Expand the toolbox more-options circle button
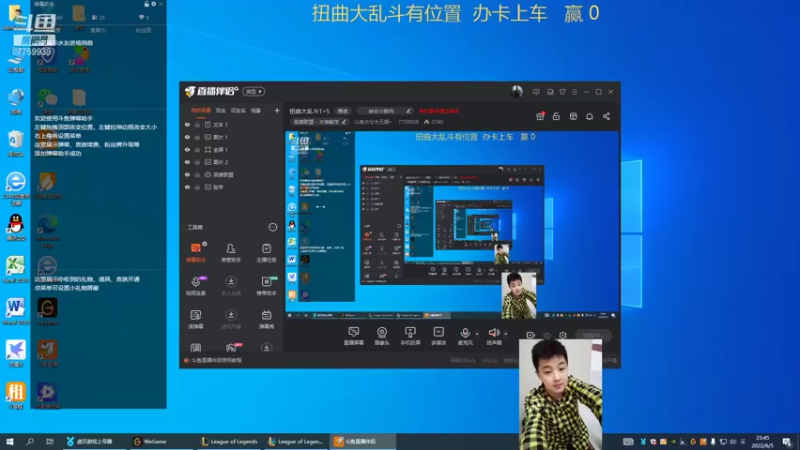The height and width of the screenshot is (450, 800). click(x=273, y=227)
